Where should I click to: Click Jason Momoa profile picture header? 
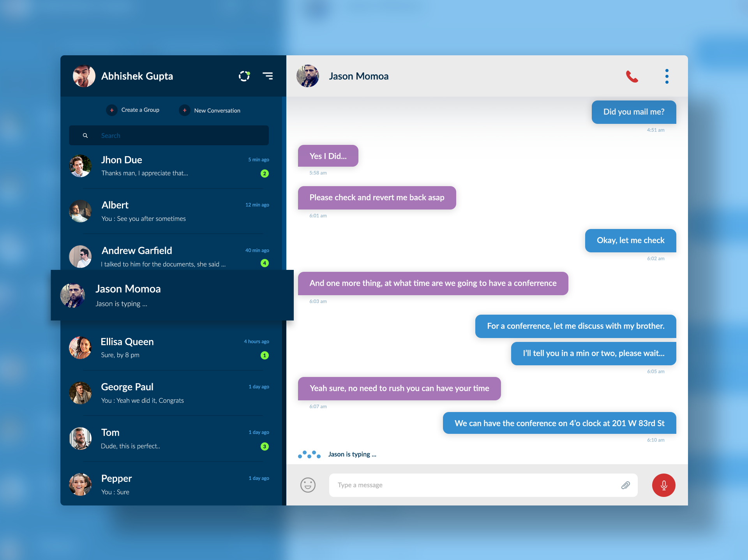[309, 75]
